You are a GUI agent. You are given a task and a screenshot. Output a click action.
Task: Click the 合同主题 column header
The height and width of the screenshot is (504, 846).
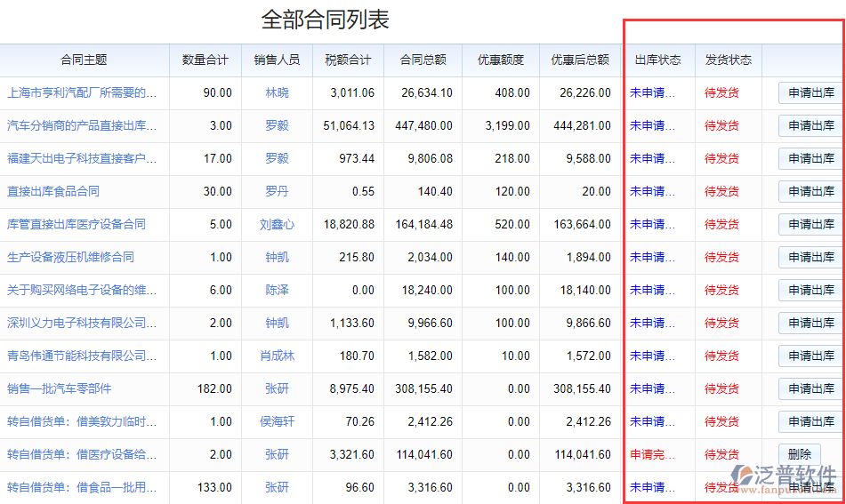pyautogui.click(x=84, y=60)
